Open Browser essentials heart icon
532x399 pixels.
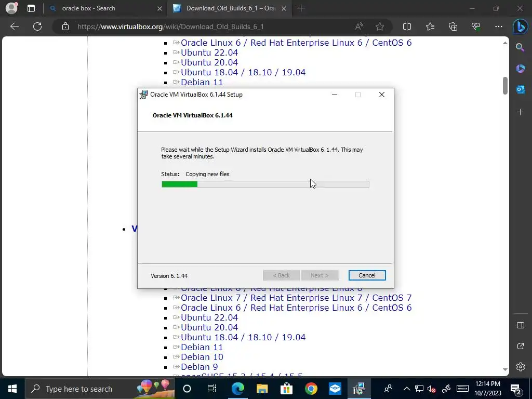pyautogui.click(x=476, y=26)
